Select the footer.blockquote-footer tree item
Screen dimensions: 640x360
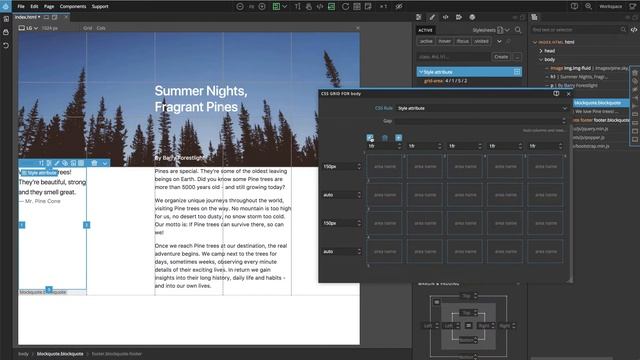[x=602, y=120]
